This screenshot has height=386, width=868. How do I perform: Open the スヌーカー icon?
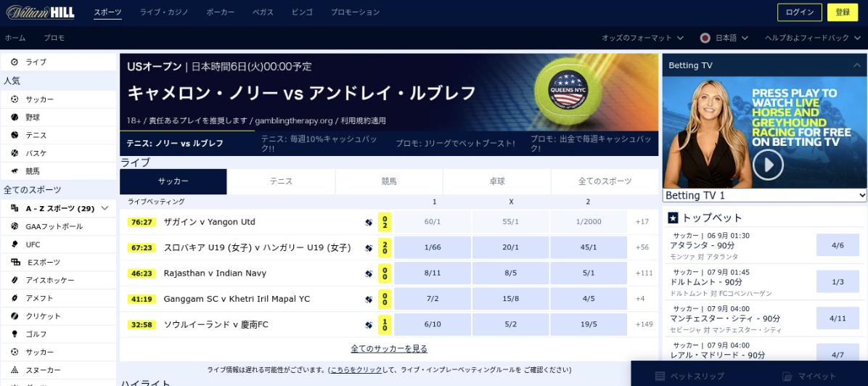click(x=15, y=370)
